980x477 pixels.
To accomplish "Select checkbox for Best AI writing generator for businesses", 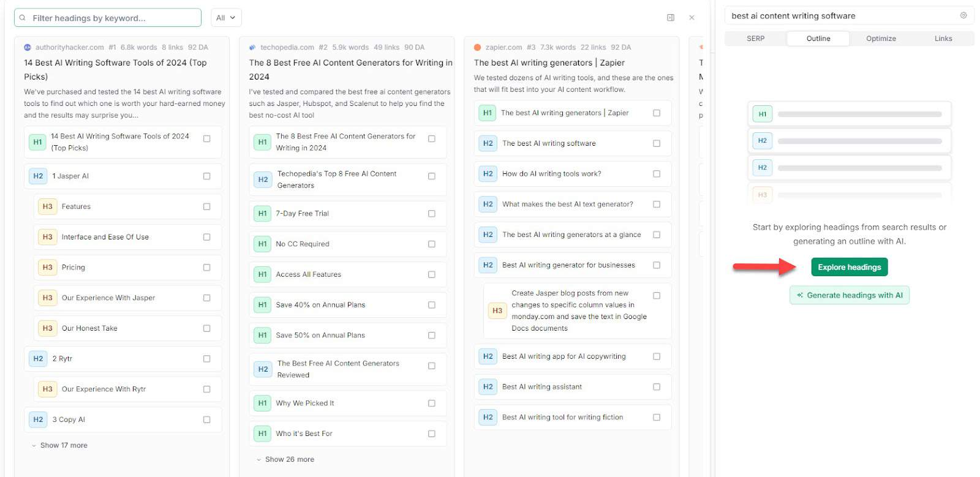I will [657, 265].
